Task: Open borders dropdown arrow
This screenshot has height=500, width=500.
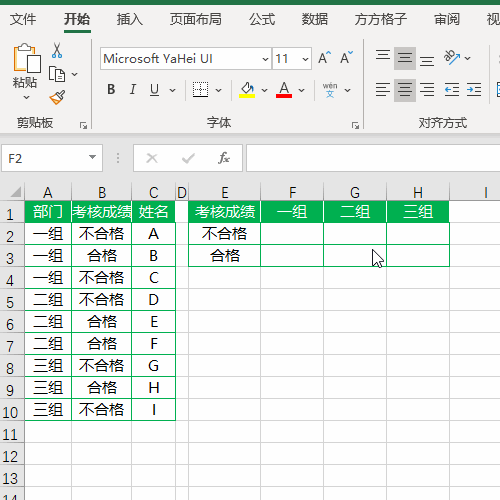Action: [218, 90]
